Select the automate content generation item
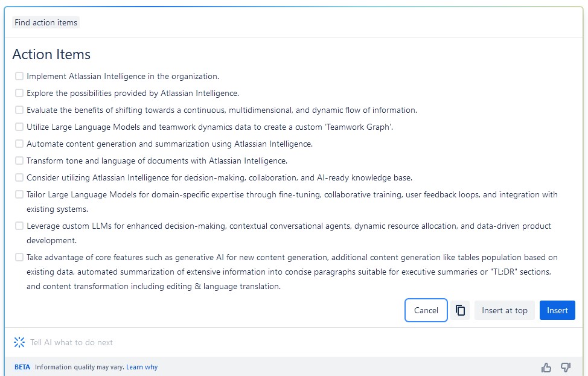The width and height of the screenshot is (588, 376). [19, 144]
